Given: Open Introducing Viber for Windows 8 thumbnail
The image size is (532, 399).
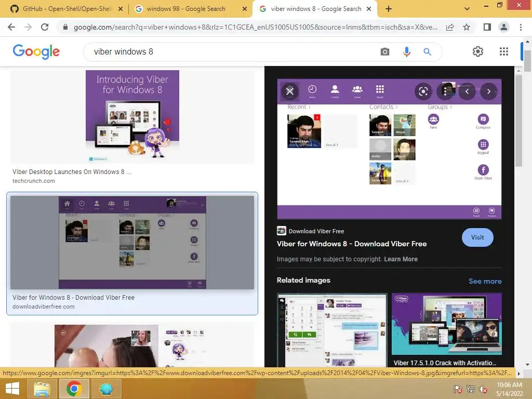Looking at the screenshot, I should point(132,116).
